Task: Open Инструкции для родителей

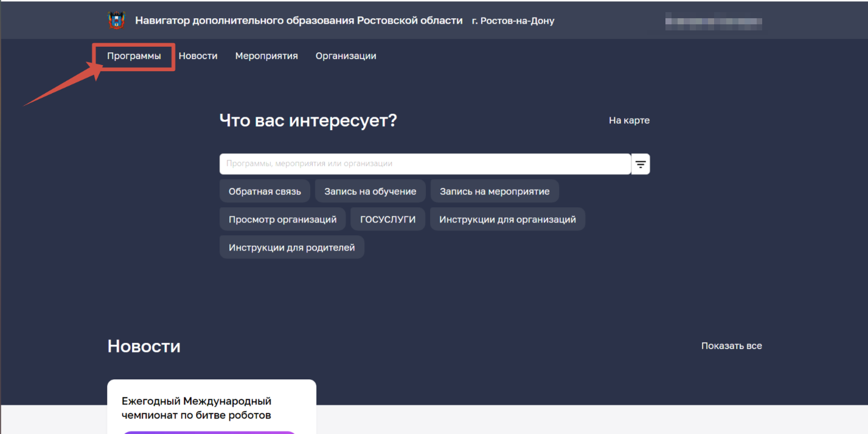Action: point(291,247)
